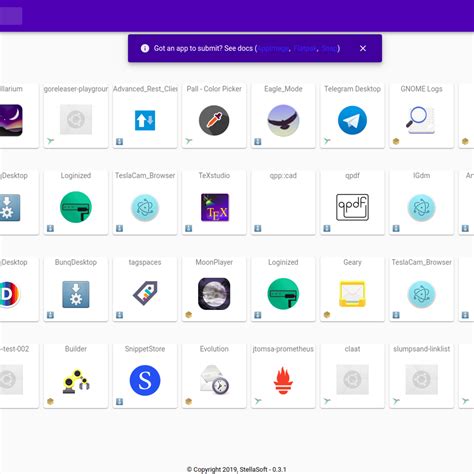Click the "Pall - Color Picker" title text
This screenshot has height=474, width=474.
click(214, 89)
